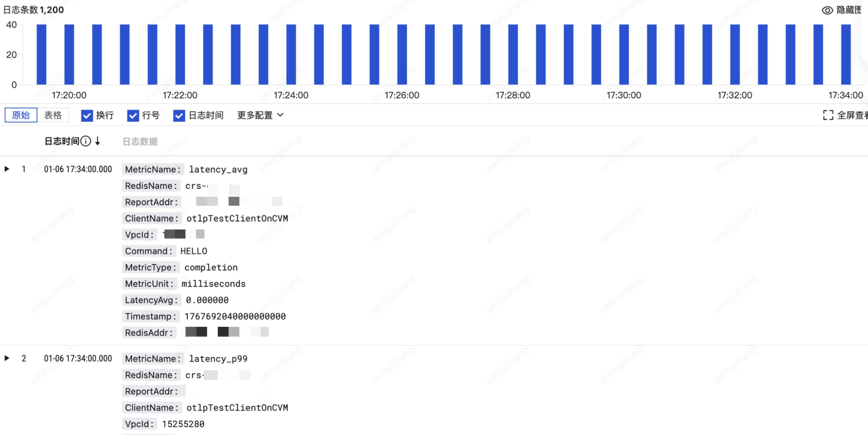Screen dimensions: 868x435
Task: Click the eye icon to hide the chart
Action: [x=827, y=10]
